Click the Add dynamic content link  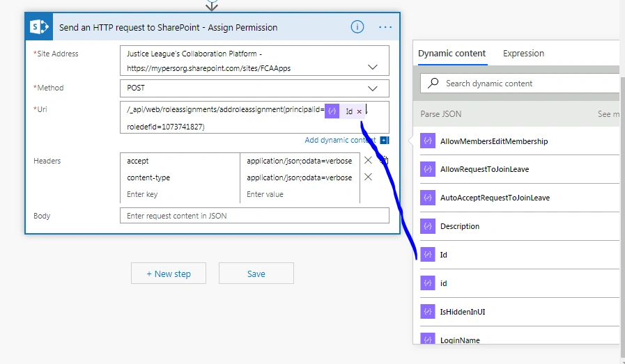pos(340,140)
